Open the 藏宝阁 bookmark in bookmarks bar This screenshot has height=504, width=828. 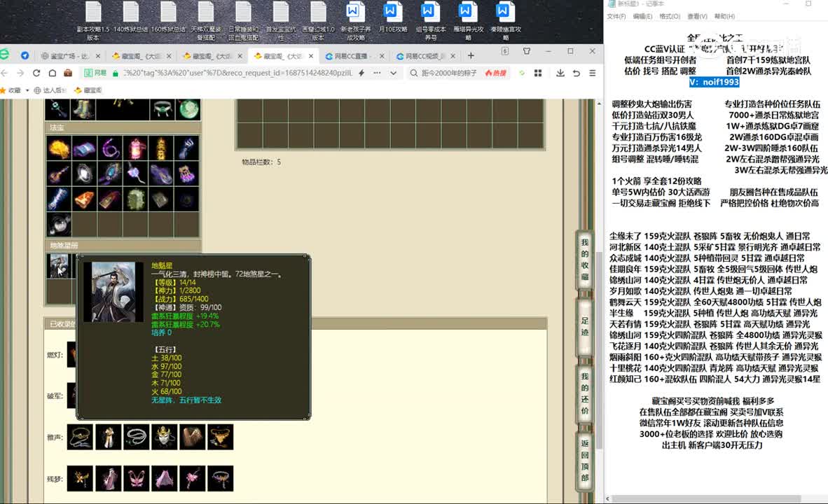tap(88, 90)
